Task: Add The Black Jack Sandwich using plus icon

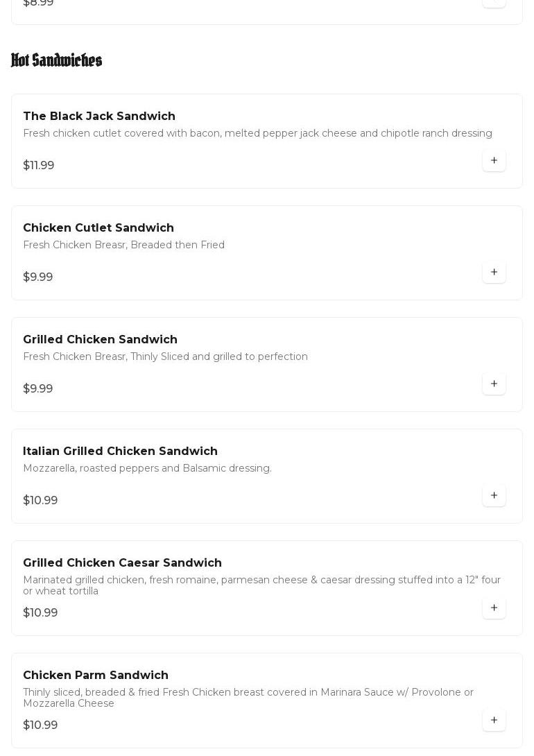Action: coord(494,160)
